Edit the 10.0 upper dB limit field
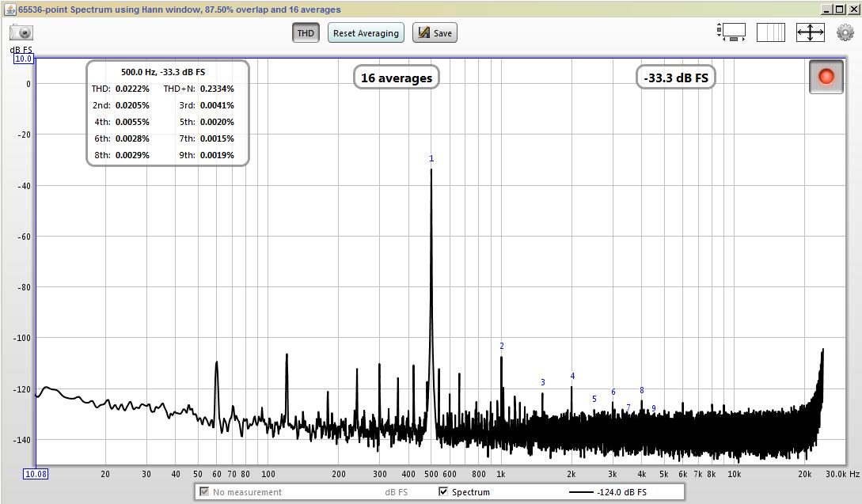 tap(23, 59)
